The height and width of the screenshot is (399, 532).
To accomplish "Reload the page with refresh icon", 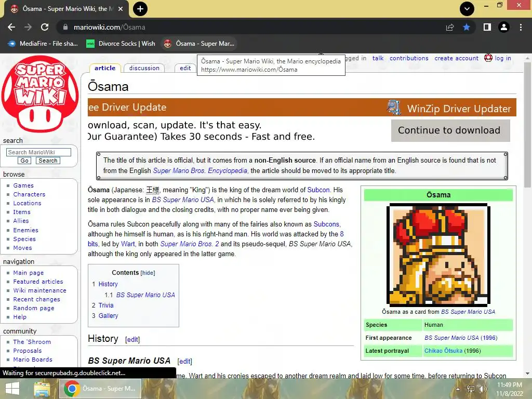I will pyautogui.click(x=45, y=27).
